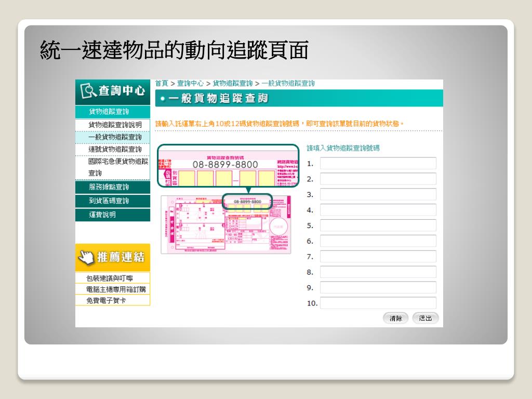The height and width of the screenshot is (399, 532).
Task: Click tracking number input field 5
Action: (378, 225)
